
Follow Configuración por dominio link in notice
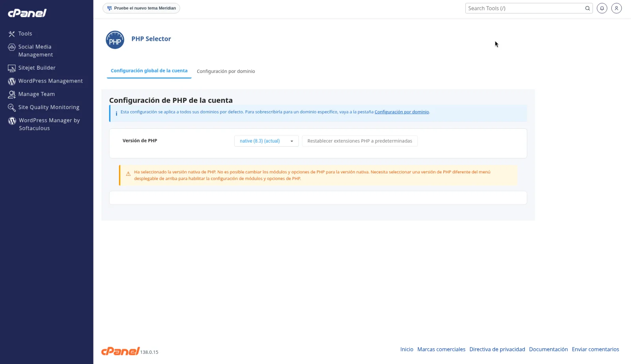point(401,112)
